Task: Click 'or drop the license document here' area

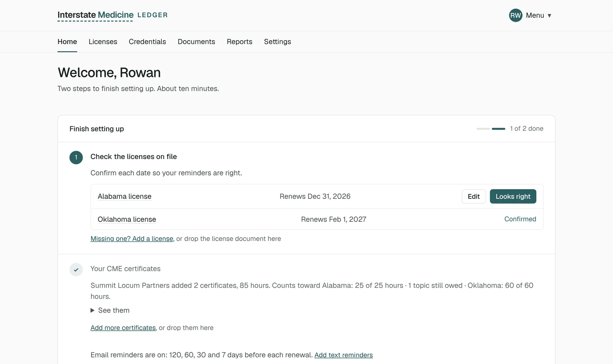Action: pyautogui.click(x=229, y=239)
